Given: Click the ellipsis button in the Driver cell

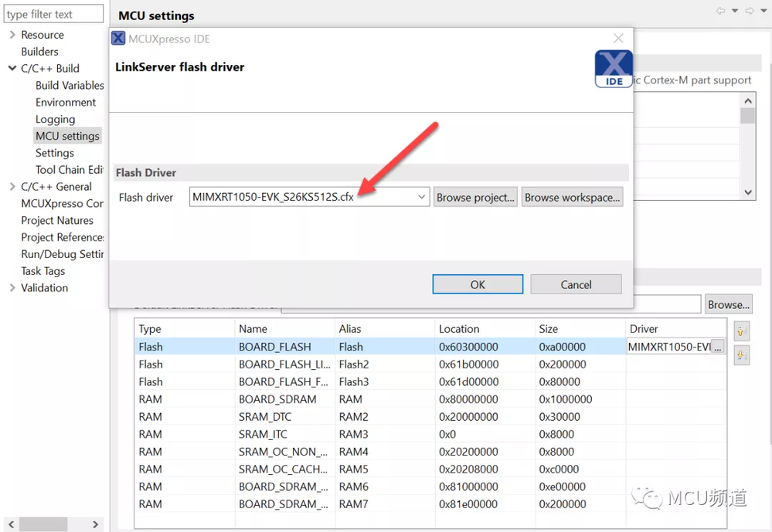Looking at the screenshot, I should click(718, 347).
